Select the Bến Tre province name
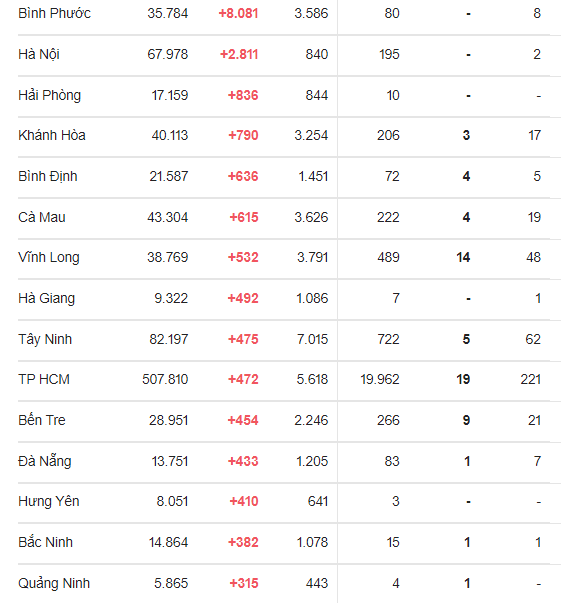 coord(42,420)
